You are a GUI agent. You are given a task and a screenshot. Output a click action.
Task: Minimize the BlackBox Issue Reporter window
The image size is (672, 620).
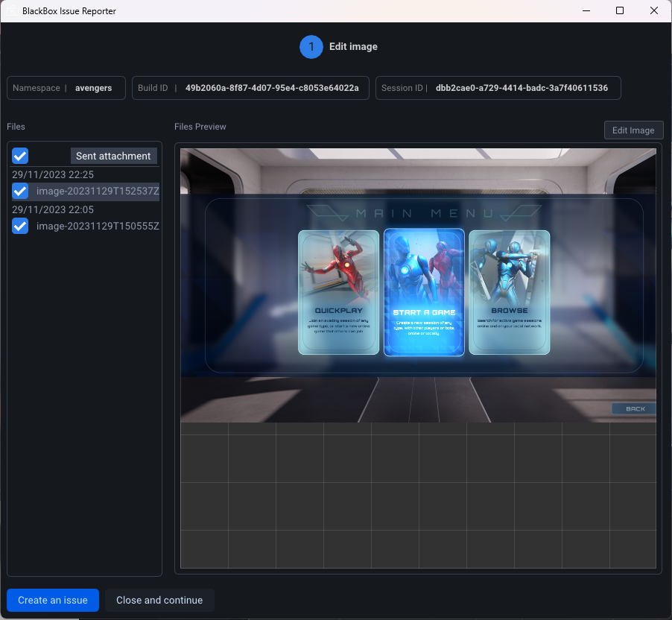[586, 10]
